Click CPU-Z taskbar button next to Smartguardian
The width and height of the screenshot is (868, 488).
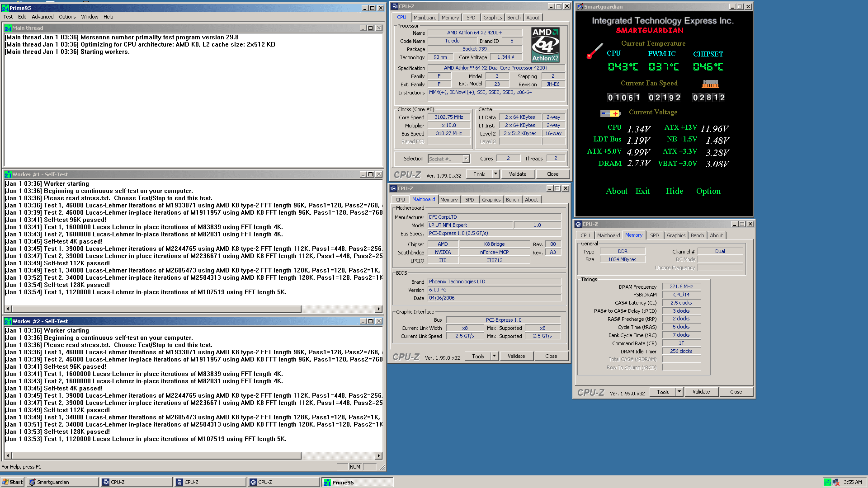coord(136,482)
